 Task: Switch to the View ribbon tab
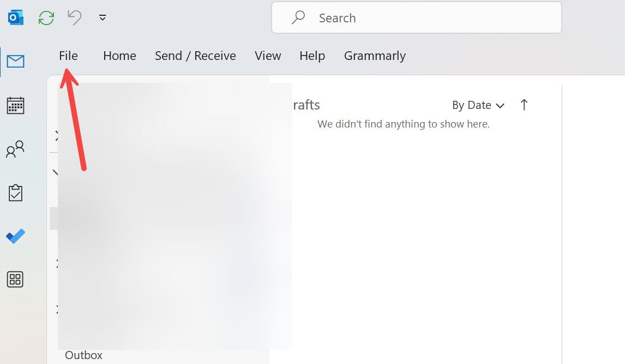(x=267, y=55)
